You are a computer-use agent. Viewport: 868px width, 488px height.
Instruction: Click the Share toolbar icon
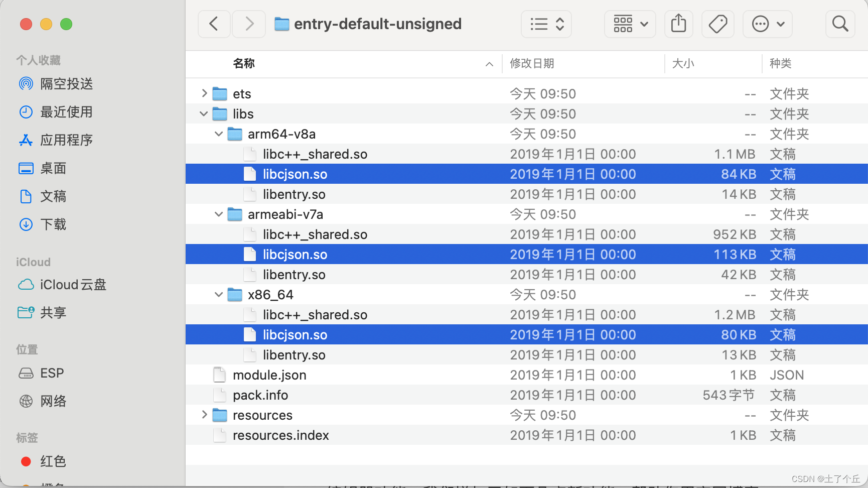click(679, 24)
